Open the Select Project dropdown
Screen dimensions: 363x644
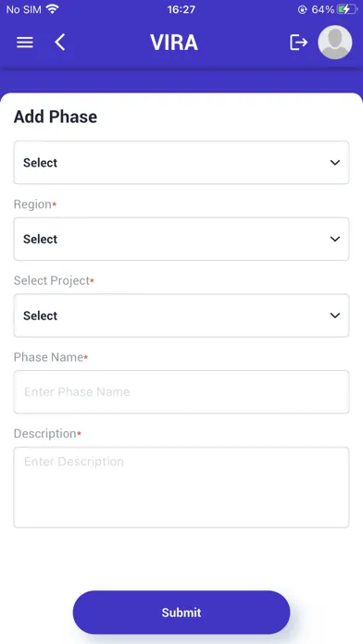click(181, 316)
